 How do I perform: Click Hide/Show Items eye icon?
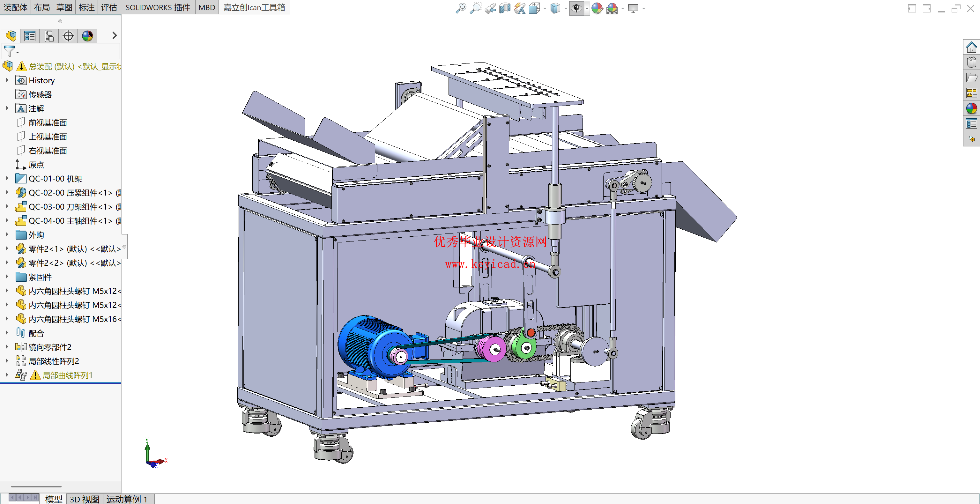576,8
